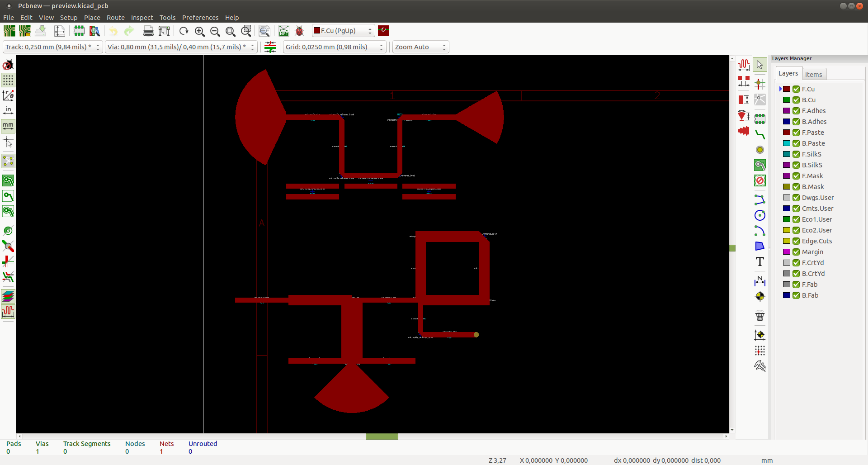This screenshot has height=465, width=868.
Task: Open the footprint editor icon
Action: (79, 31)
